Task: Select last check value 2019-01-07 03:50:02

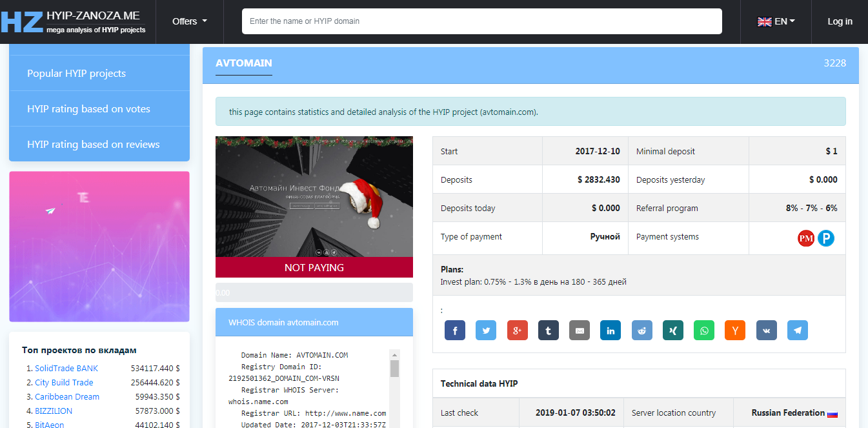Action: pos(576,413)
